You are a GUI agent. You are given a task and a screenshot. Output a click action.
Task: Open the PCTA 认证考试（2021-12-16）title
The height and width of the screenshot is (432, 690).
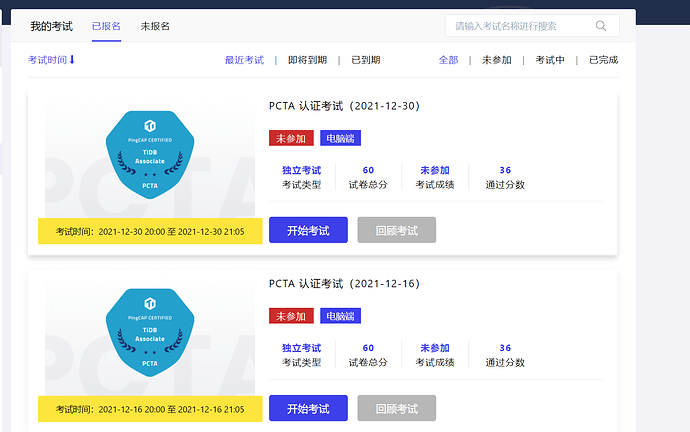pyautogui.click(x=344, y=284)
